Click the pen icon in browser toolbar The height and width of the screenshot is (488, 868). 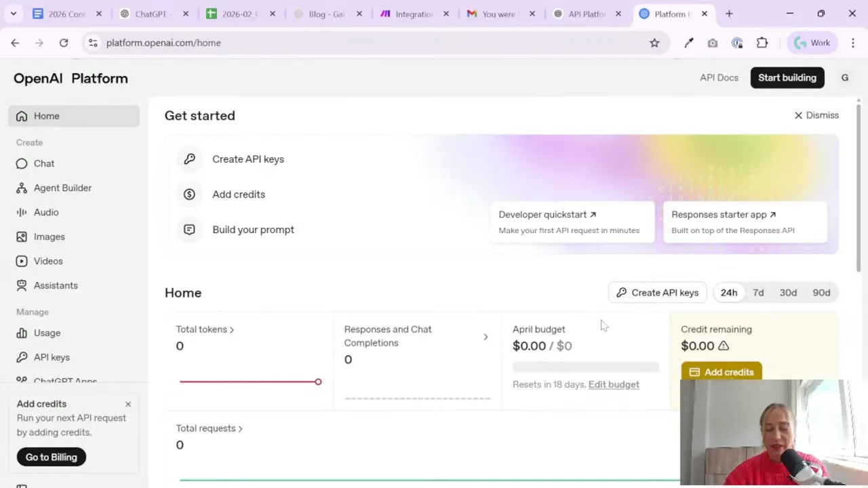[689, 43]
